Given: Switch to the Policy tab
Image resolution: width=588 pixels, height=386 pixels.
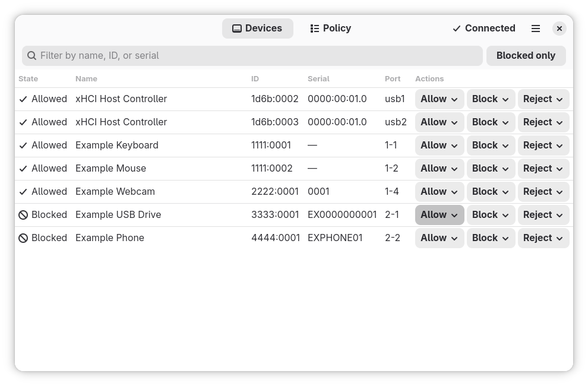Looking at the screenshot, I should [331, 29].
